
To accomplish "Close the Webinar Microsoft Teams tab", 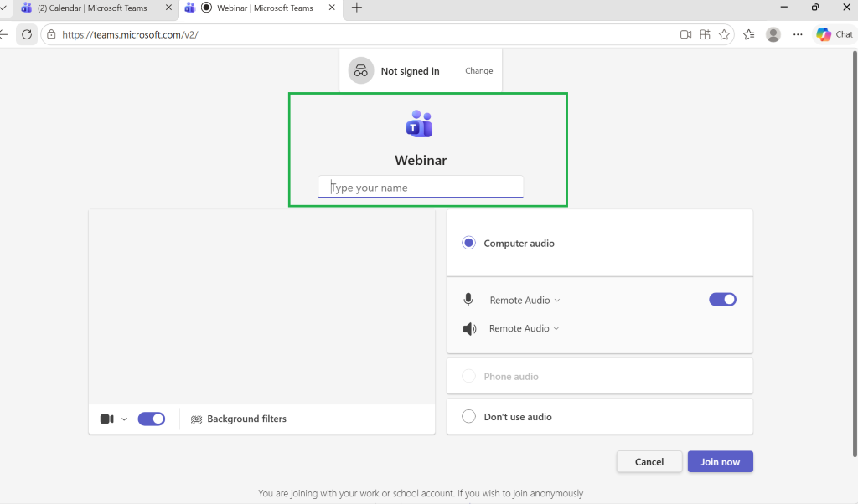I will tap(332, 8).
